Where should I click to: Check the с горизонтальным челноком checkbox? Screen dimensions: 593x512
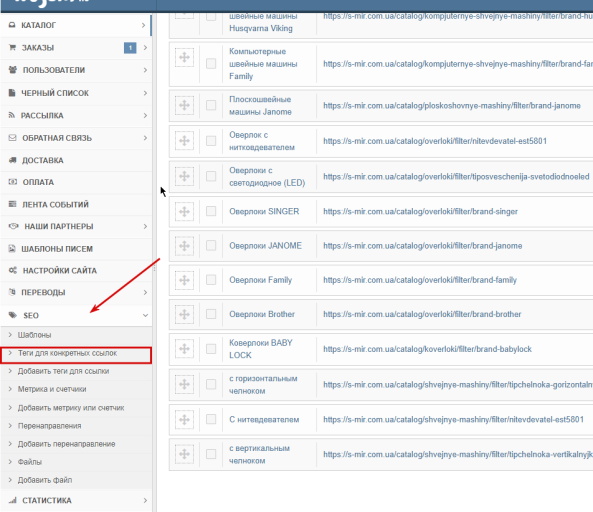pyautogui.click(x=211, y=384)
